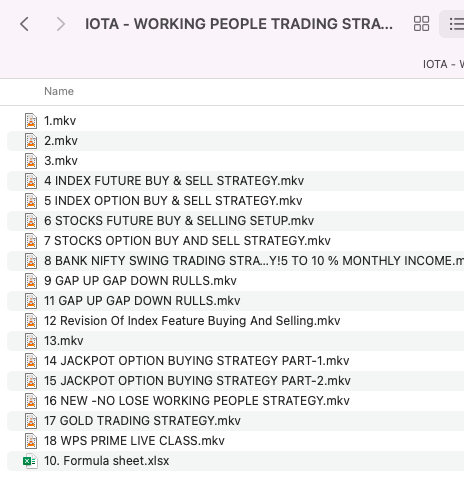This screenshot has height=484, width=464.
Task: Click the file icon of 17 GOLD TRADING STRATEGY
Action: tap(31, 421)
